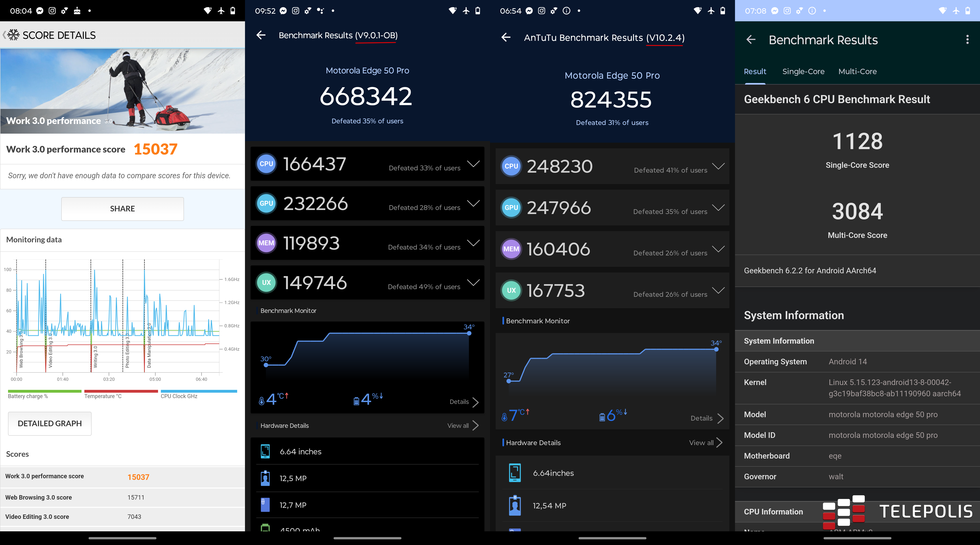Image resolution: width=980 pixels, height=545 pixels.
Task: Open the three-dot overflow menu in Geekbench
Action: 967,40
